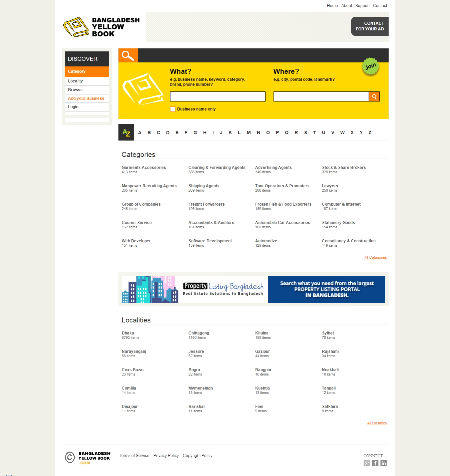This screenshot has width=450, height=476.
Task: Expand the All Categories link
Action: coord(375,257)
